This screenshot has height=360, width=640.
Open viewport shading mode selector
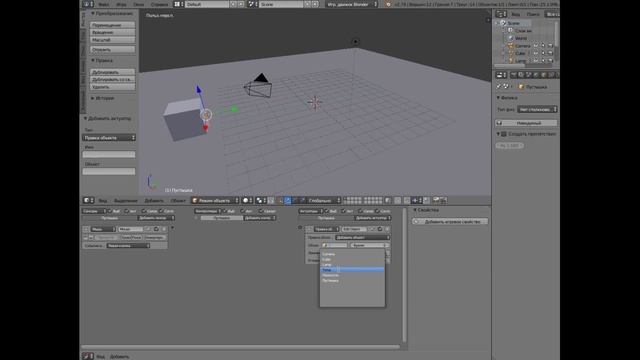(x=247, y=200)
